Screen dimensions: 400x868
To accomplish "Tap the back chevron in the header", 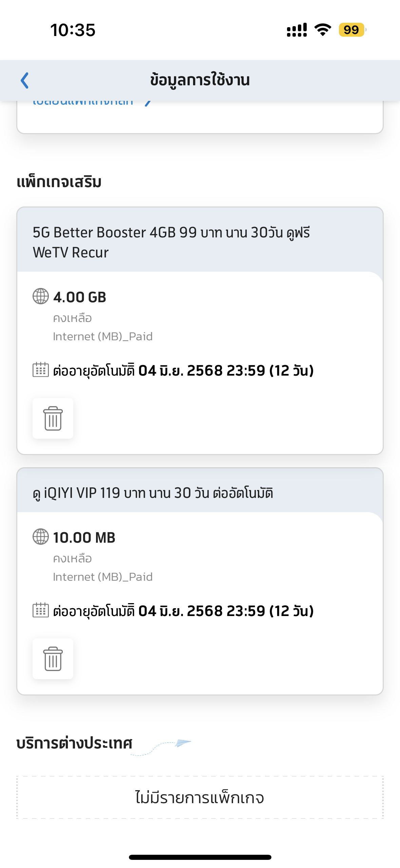I will pyautogui.click(x=24, y=80).
